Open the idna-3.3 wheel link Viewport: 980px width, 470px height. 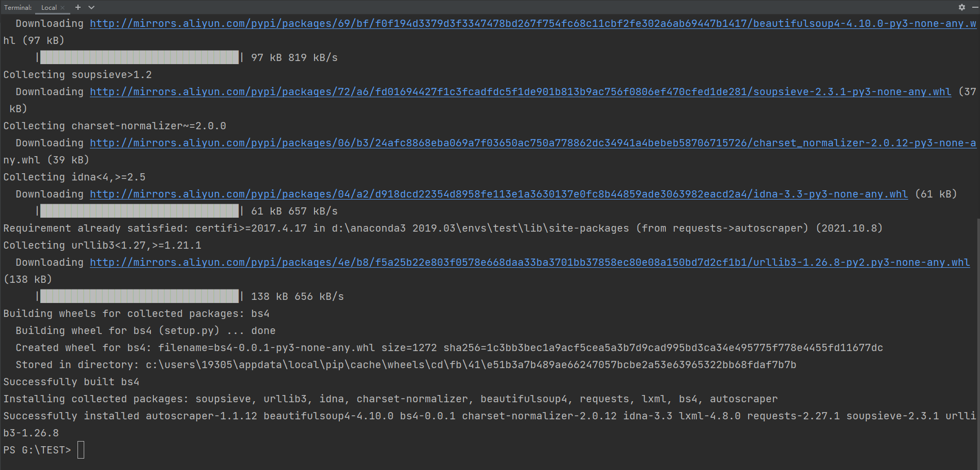coord(496,194)
